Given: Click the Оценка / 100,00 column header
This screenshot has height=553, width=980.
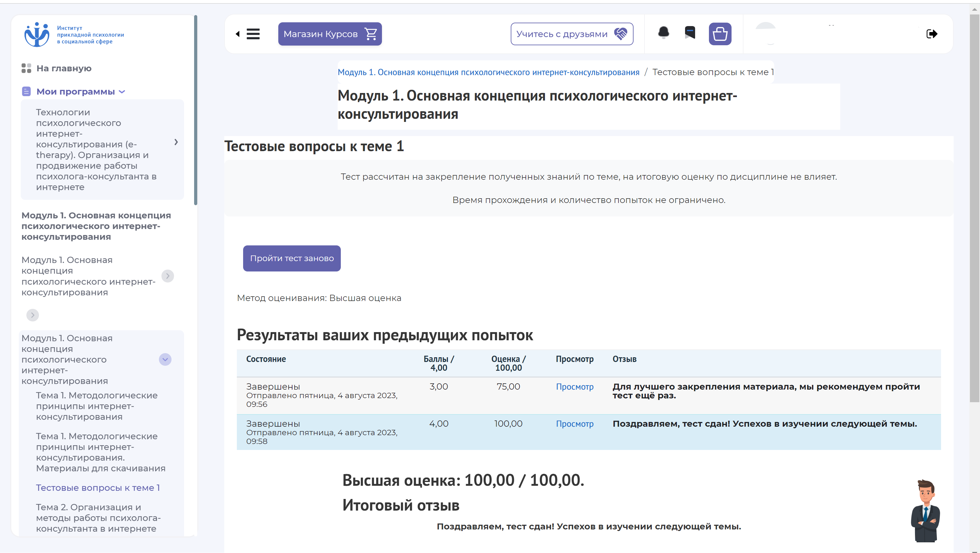Looking at the screenshot, I should [x=508, y=364].
